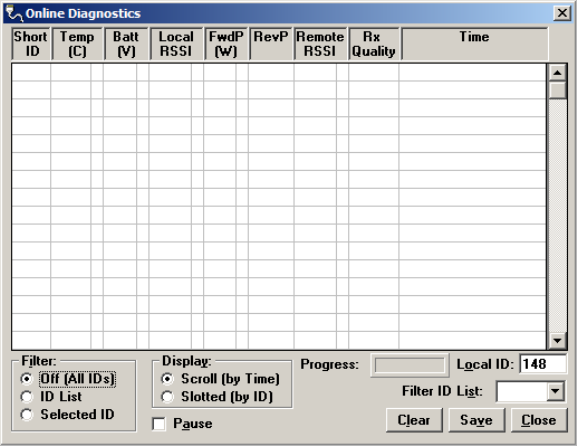Choose the Selected ID filter option
This screenshot has height=446, width=577.
(x=27, y=414)
